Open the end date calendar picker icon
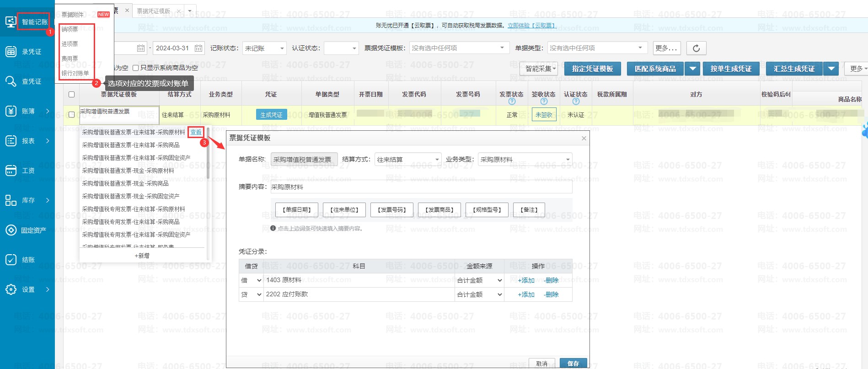868x369 pixels. [x=198, y=48]
